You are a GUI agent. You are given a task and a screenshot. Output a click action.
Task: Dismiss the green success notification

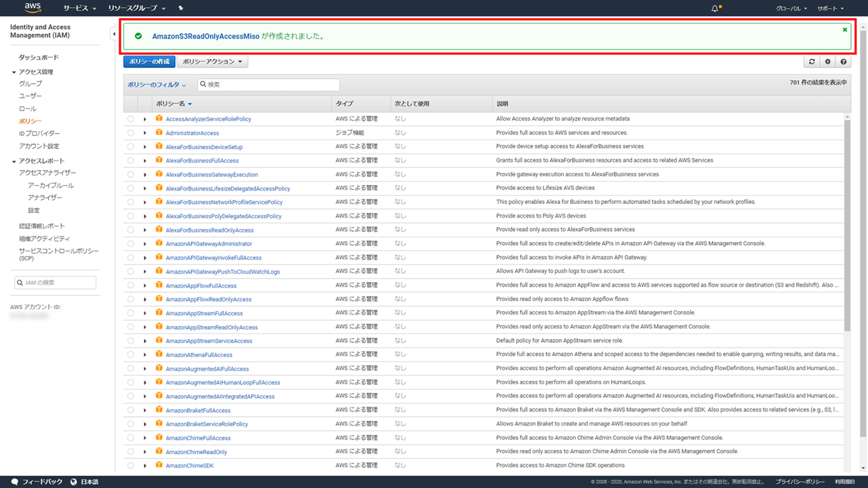844,30
